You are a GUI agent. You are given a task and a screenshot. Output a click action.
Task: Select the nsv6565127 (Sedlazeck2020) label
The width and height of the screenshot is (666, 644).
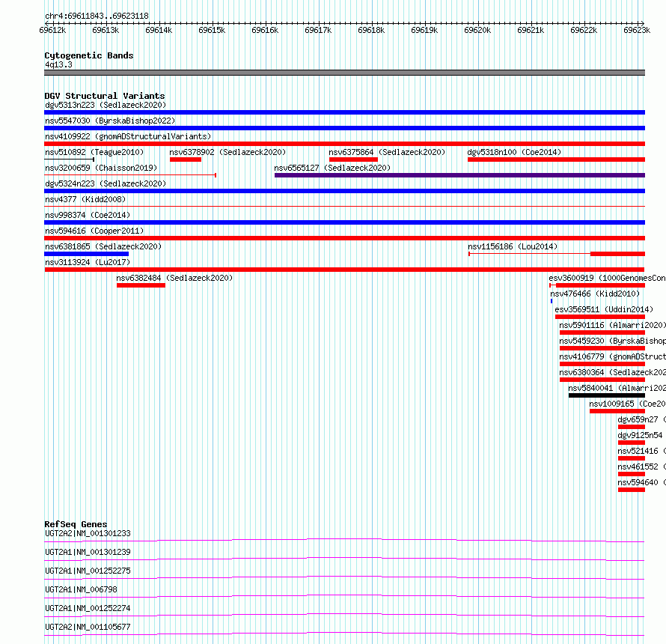point(332,168)
